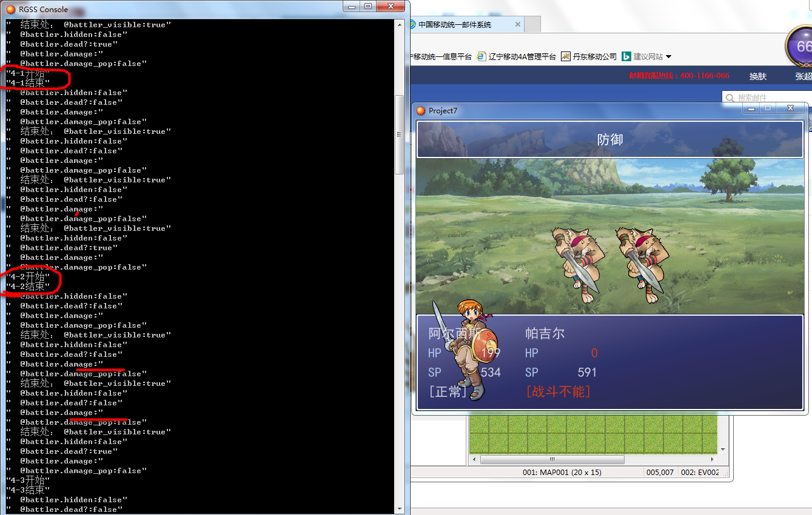Click the RGSS Console title bar icon

pos(11,9)
